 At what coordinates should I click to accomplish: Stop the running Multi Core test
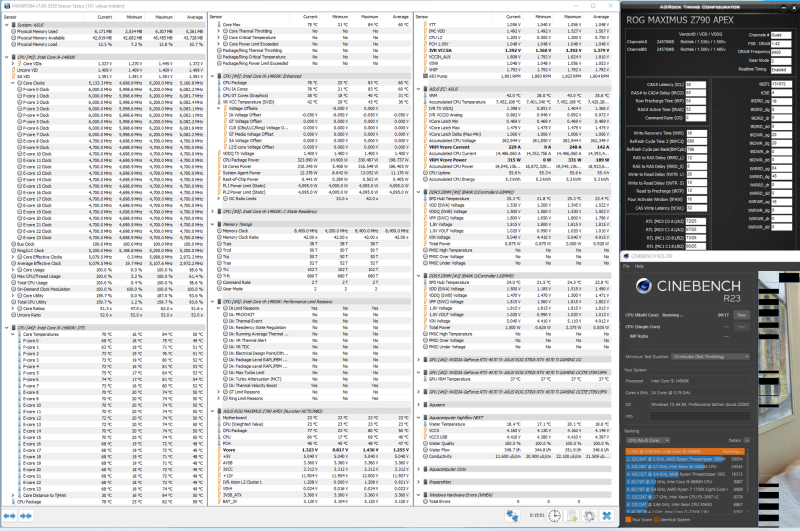[741, 315]
